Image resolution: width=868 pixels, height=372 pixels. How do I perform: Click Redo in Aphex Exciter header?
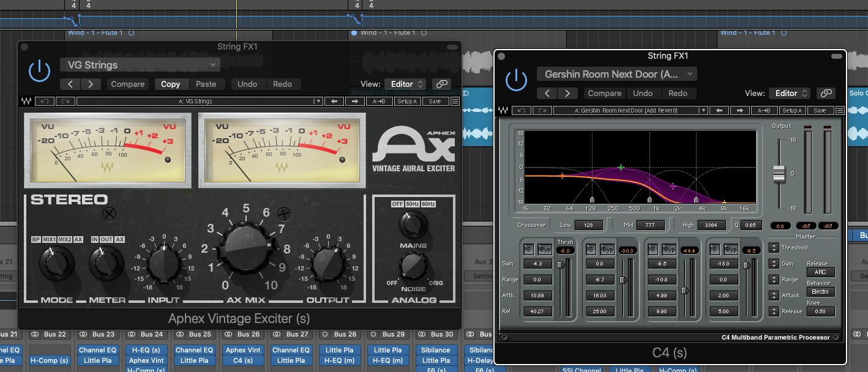point(282,84)
